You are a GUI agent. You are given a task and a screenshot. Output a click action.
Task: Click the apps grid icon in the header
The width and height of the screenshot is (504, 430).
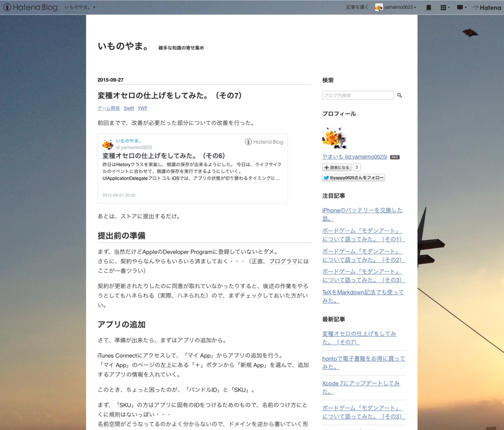tap(444, 7)
